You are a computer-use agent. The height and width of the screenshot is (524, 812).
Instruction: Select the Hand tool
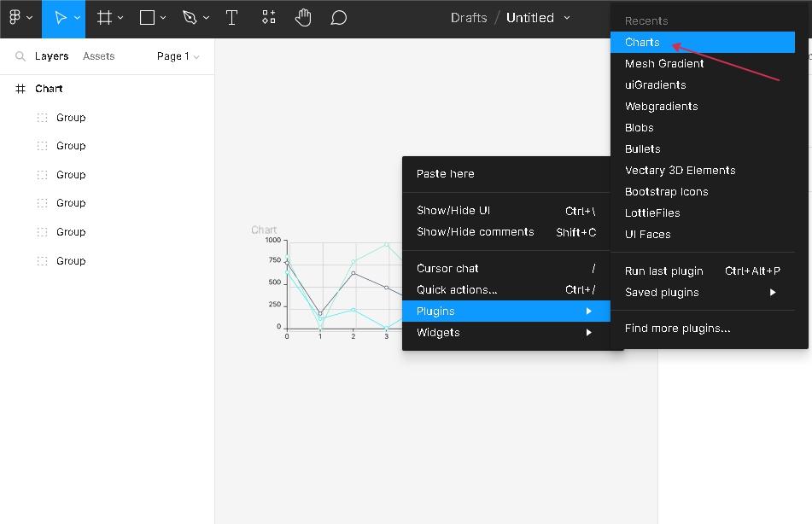[x=303, y=18]
